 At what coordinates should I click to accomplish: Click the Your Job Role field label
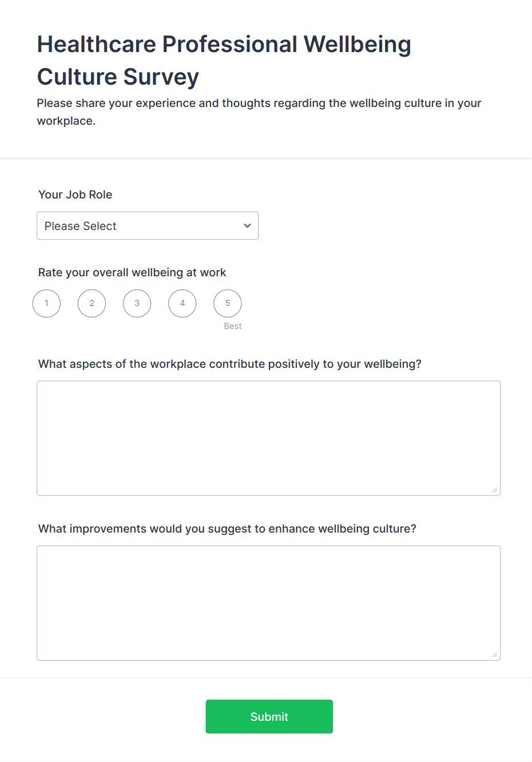pyautogui.click(x=75, y=195)
